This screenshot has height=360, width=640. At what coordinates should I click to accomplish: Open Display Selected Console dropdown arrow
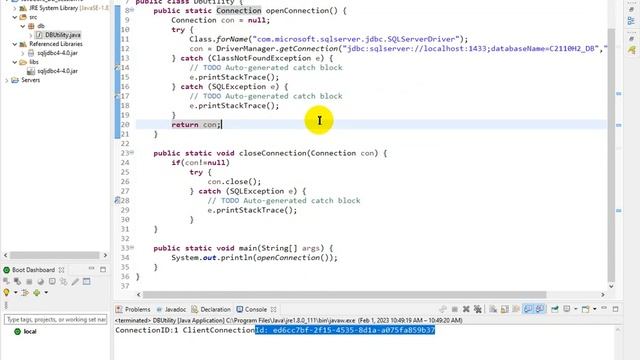(x=576, y=309)
